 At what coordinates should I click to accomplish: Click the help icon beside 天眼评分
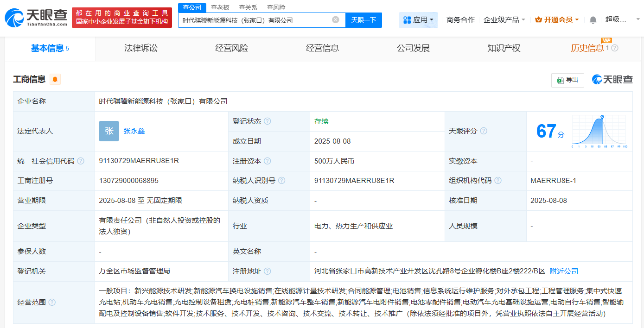(x=484, y=131)
